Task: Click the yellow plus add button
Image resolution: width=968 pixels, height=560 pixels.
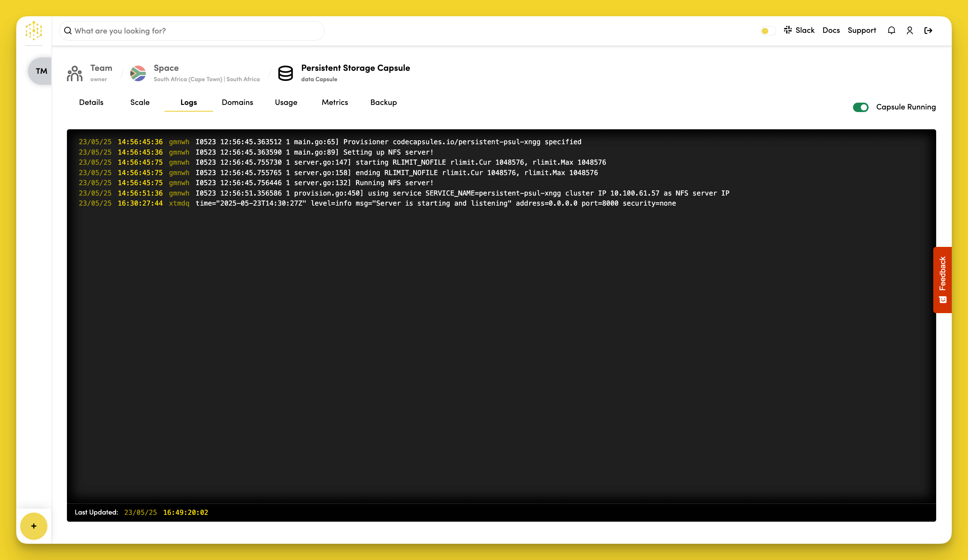Action: (x=34, y=526)
